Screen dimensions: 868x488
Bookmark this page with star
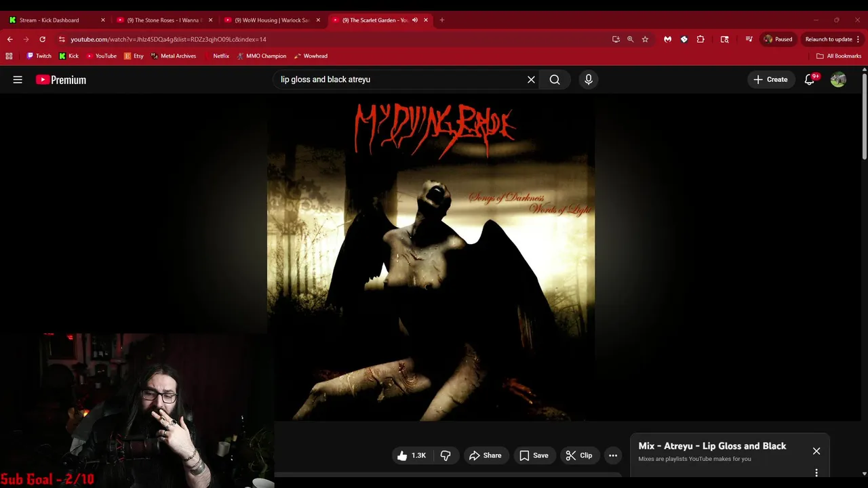click(x=645, y=39)
